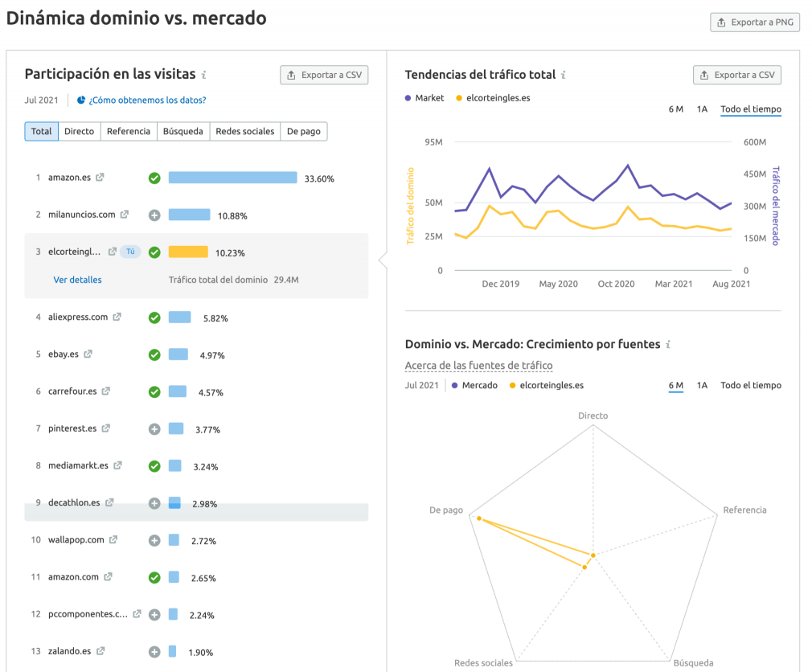The image size is (812, 672).
Task: Add milanuncios.com with plus toggle
Action: point(154,215)
